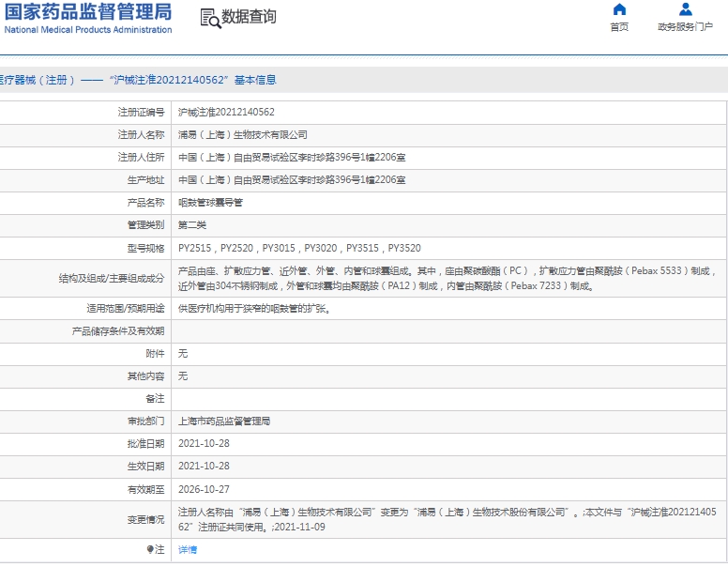This screenshot has width=728, height=567.
Task: Click the 备注 row label
Action: pyautogui.click(x=155, y=399)
